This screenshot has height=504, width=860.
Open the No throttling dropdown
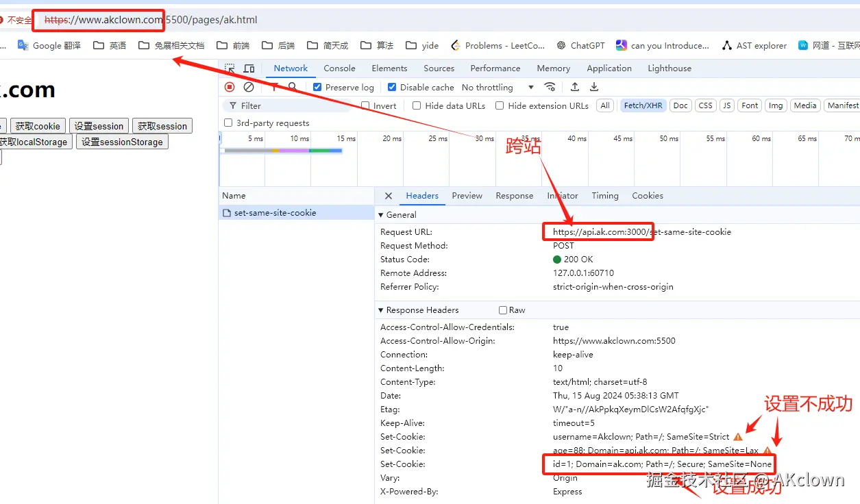coord(498,87)
